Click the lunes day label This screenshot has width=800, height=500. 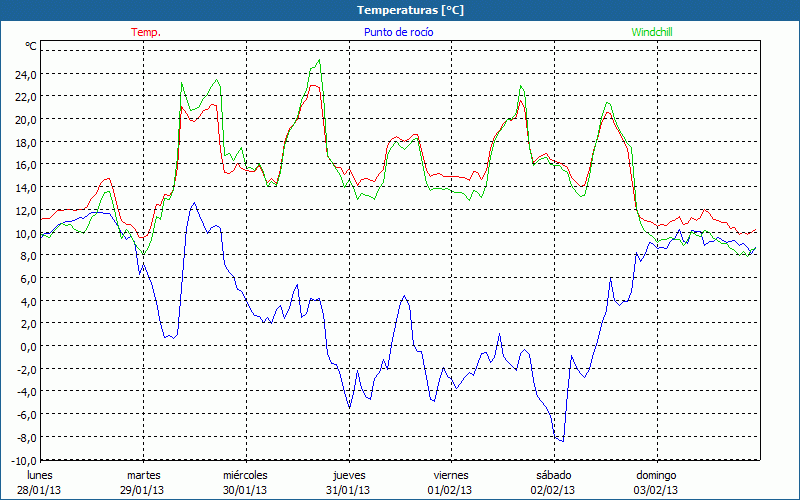point(40,475)
